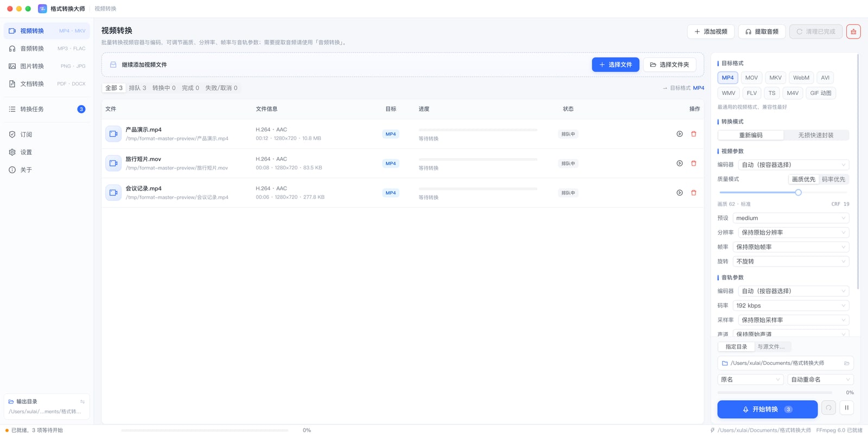The image size is (868, 436).
Task: Click the pause conversion button
Action: pos(846,408)
